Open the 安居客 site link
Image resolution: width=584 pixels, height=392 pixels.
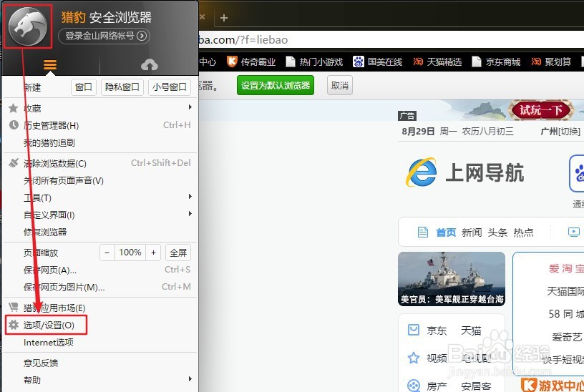[477, 386]
